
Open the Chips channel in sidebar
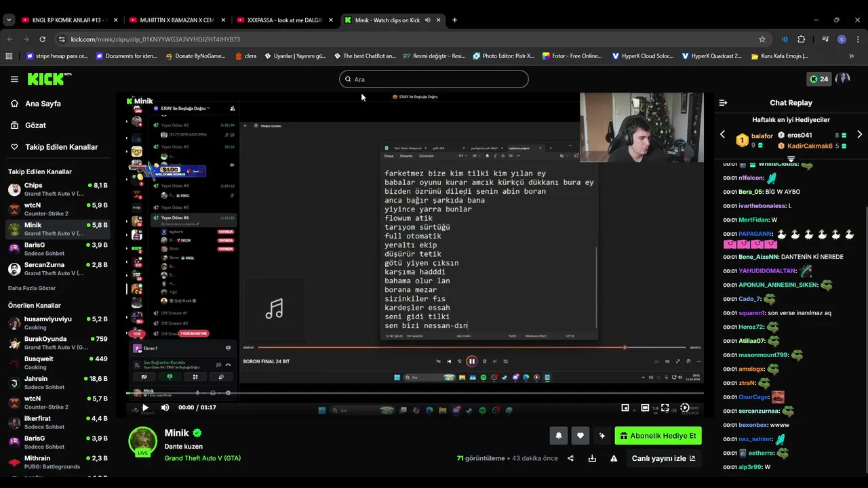click(x=58, y=190)
